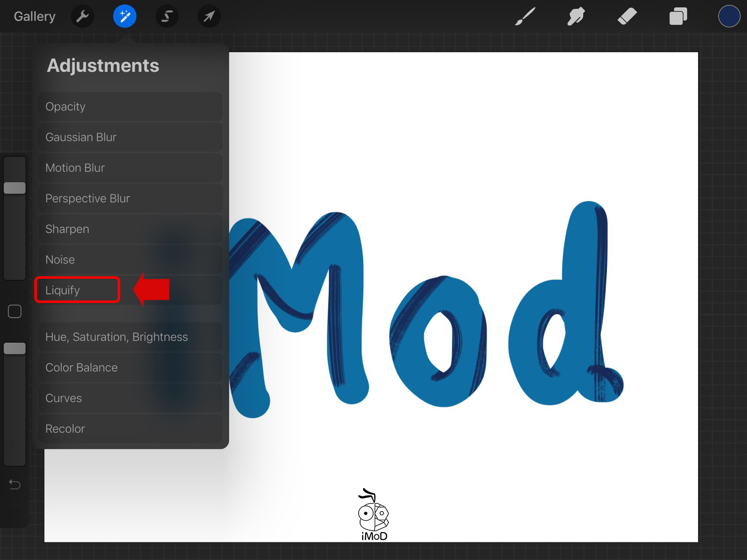This screenshot has width=747, height=560.
Task: Select the Smudge tool
Action: pyautogui.click(x=576, y=16)
